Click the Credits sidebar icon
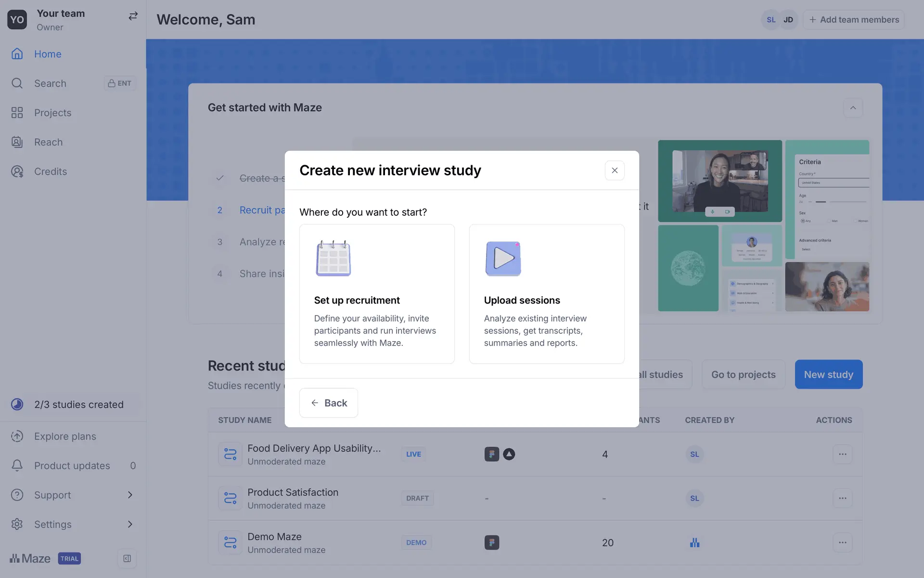 point(17,171)
